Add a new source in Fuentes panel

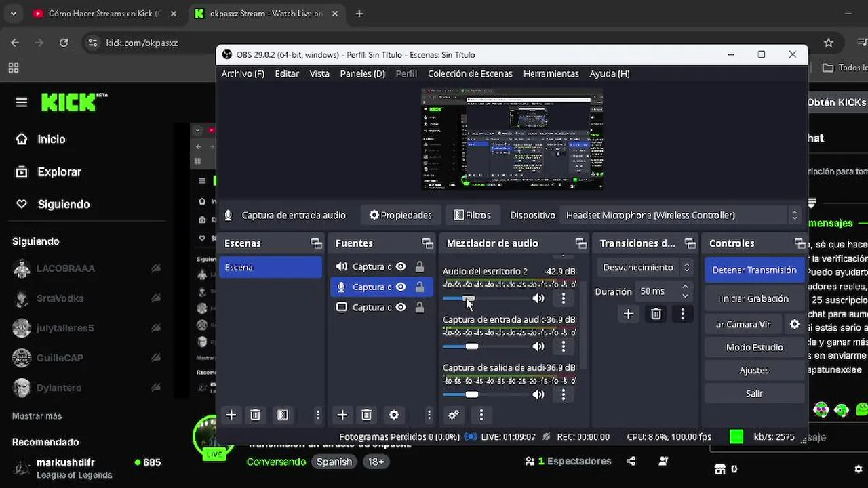click(x=342, y=415)
